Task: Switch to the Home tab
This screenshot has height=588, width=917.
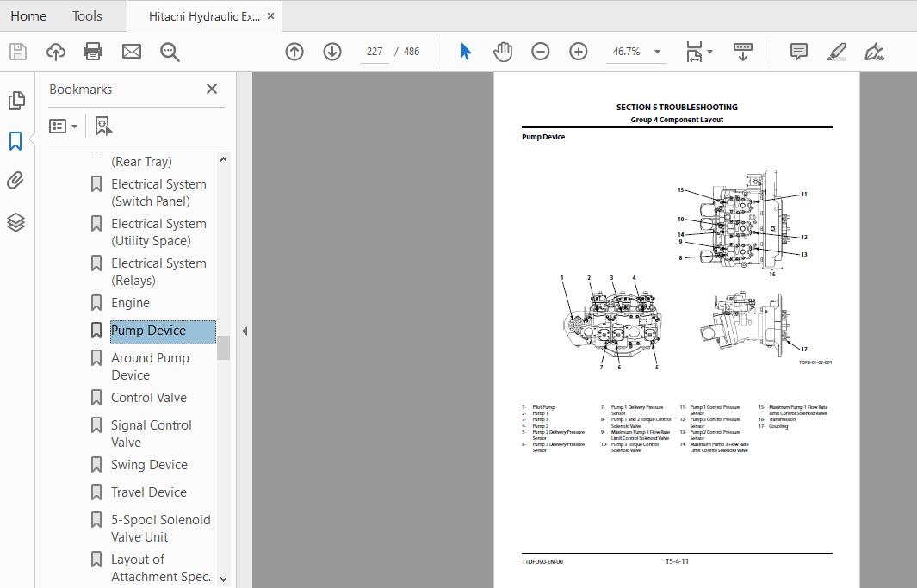Action: 28,16
